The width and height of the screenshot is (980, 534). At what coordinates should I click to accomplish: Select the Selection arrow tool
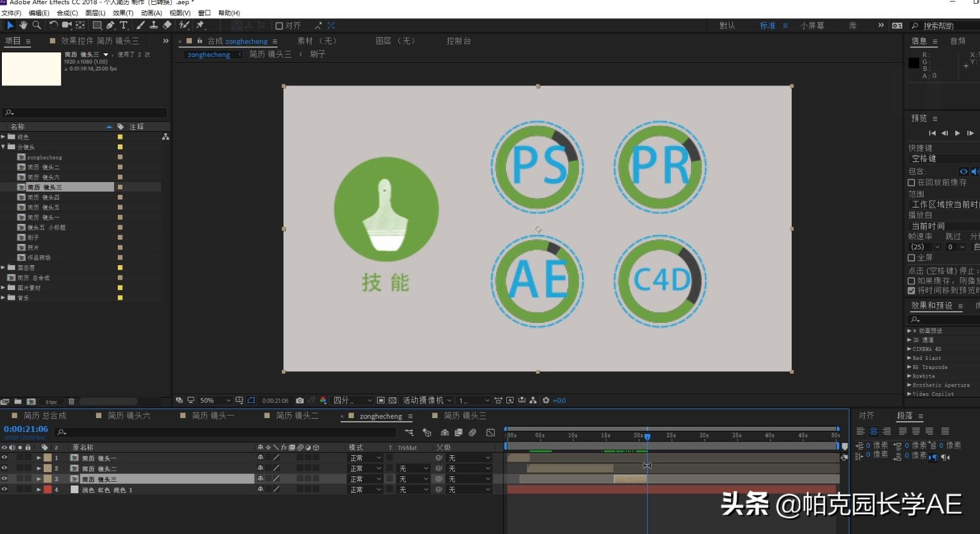tap(10, 25)
